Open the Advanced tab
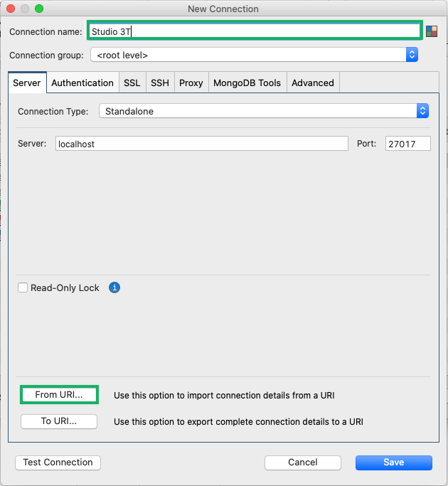448x486 pixels. 313,83
